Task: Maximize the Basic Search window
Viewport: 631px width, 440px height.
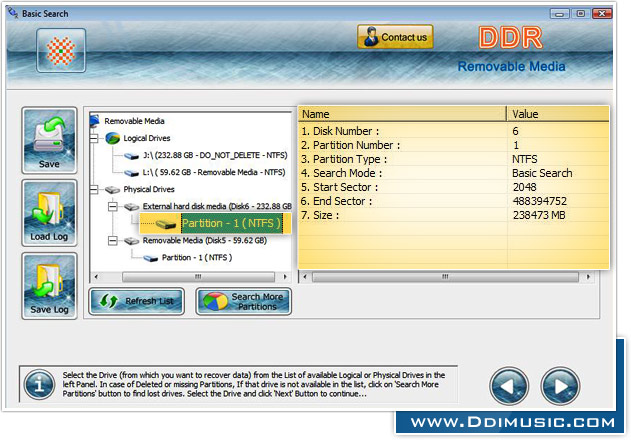Action: point(581,14)
